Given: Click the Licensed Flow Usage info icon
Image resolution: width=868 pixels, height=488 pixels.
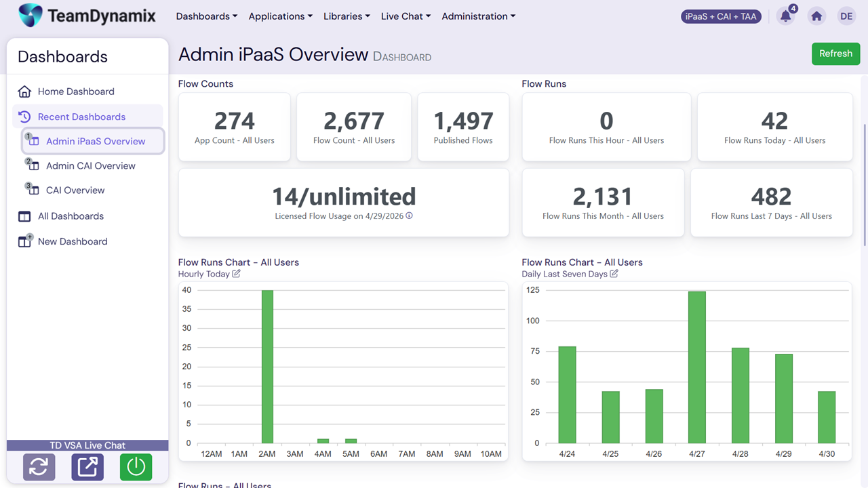Looking at the screenshot, I should [x=409, y=216].
